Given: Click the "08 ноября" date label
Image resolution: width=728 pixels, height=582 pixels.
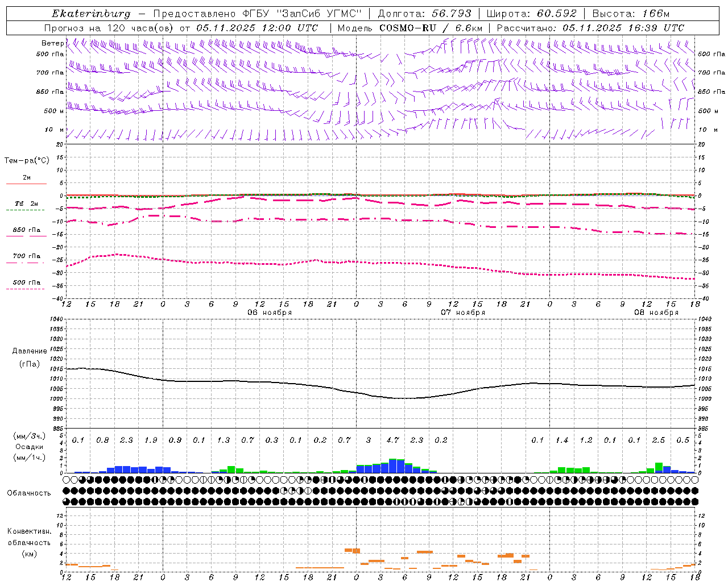Looking at the screenshot, I should [656, 313].
